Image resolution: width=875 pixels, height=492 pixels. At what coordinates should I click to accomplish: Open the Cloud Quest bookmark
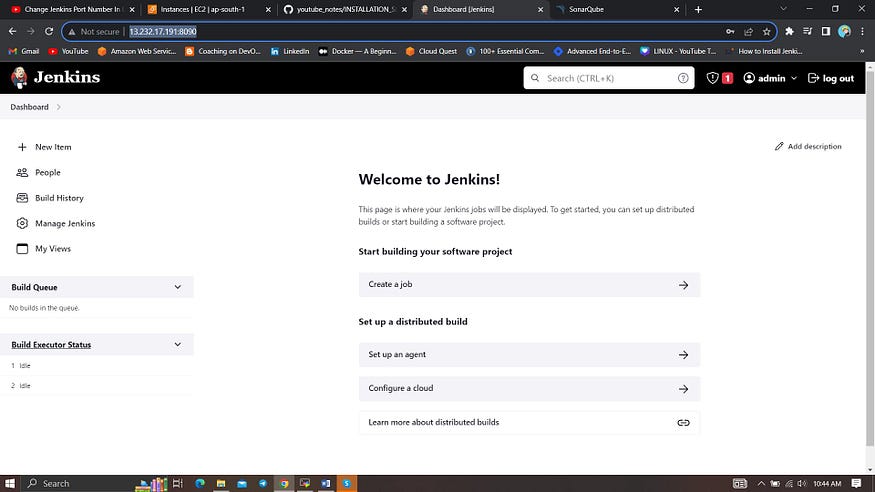tap(431, 51)
